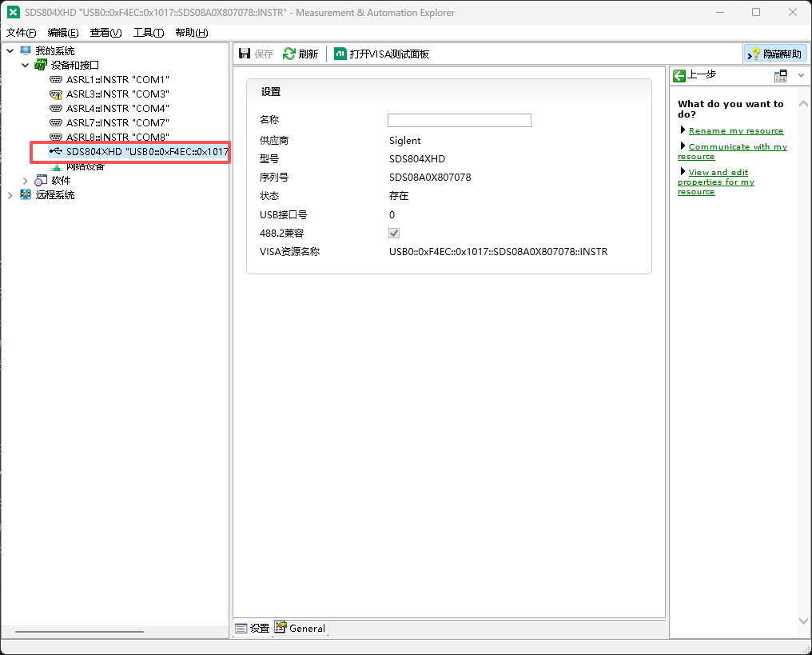Click the green refresh arrows icon
Image resolution: width=812 pixels, height=655 pixels.
pyautogui.click(x=289, y=54)
